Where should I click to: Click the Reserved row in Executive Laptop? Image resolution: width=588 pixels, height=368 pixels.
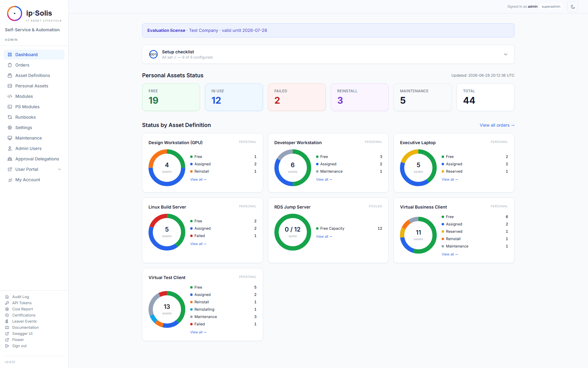(475, 171)
